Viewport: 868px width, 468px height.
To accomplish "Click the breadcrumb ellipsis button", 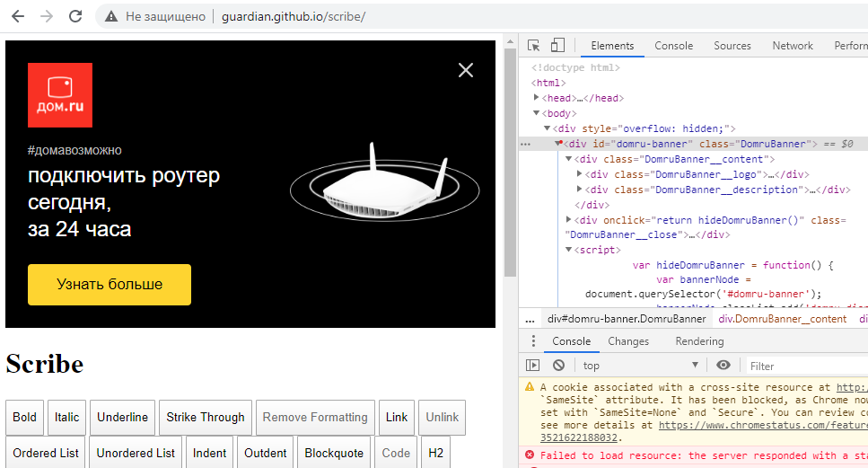I will pos(530,319).
